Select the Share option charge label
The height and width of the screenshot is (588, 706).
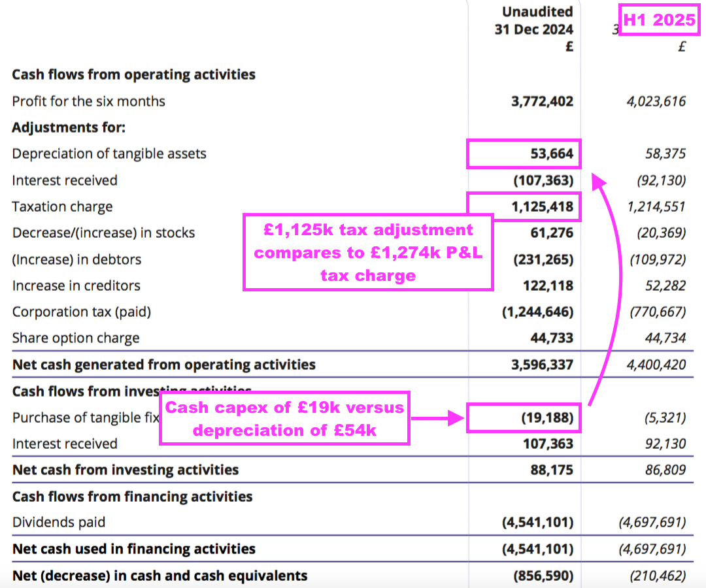[x=75, y=338]
